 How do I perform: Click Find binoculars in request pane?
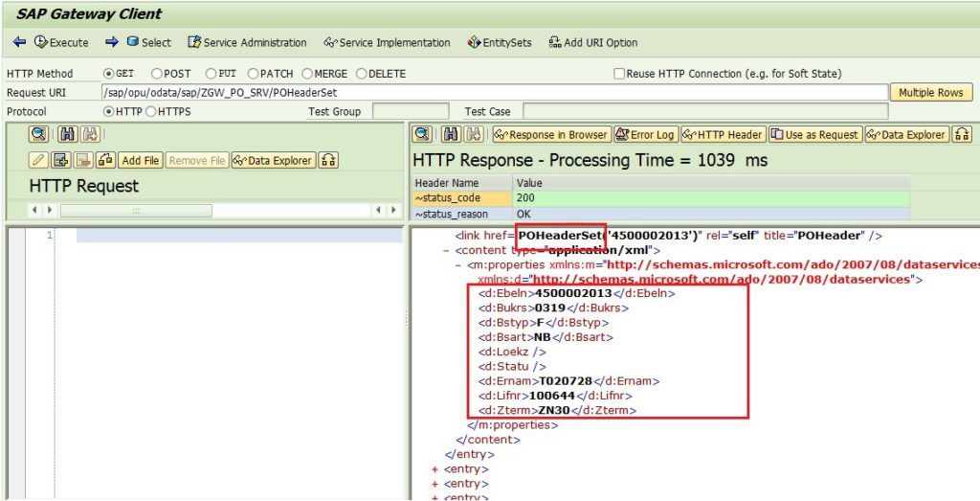click(67, 134)
